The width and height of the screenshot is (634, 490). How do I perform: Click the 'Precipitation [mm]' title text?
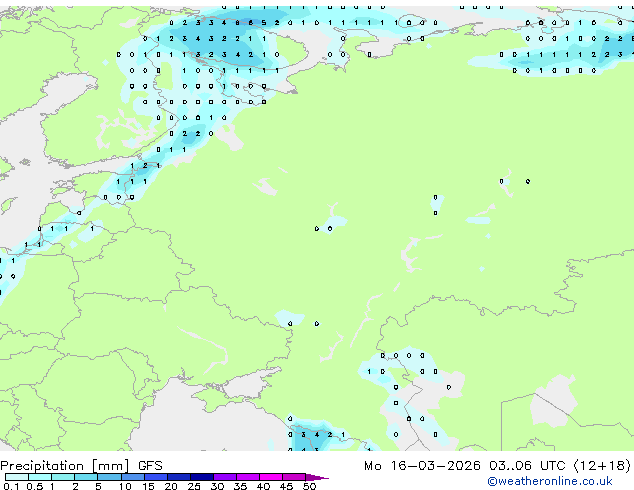tap(65, 466)
